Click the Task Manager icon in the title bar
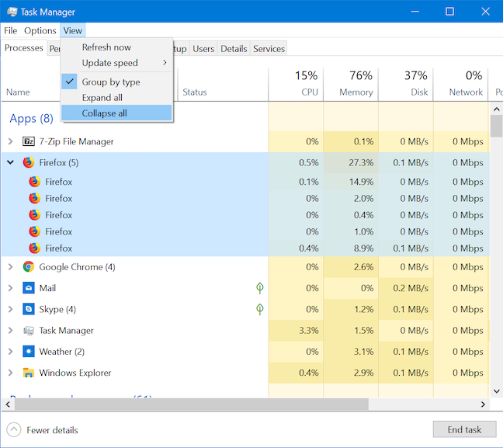The image size is (503, 448). pos(12,12)
